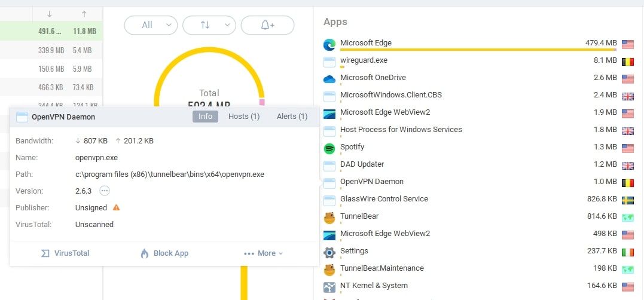Select the highlighted 491.6 / 11.8 MB row

pos(51,31)
